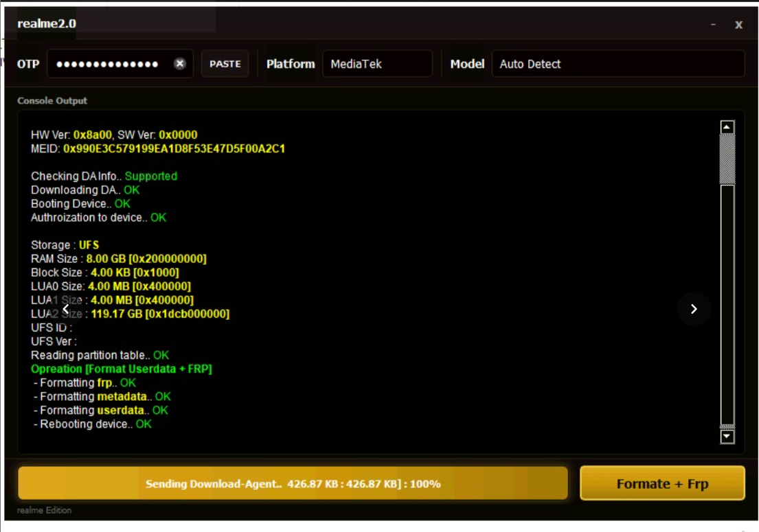The image size is (759, 532).
Task: Start the Formate + Frp operation
Action: pos(661,484)
